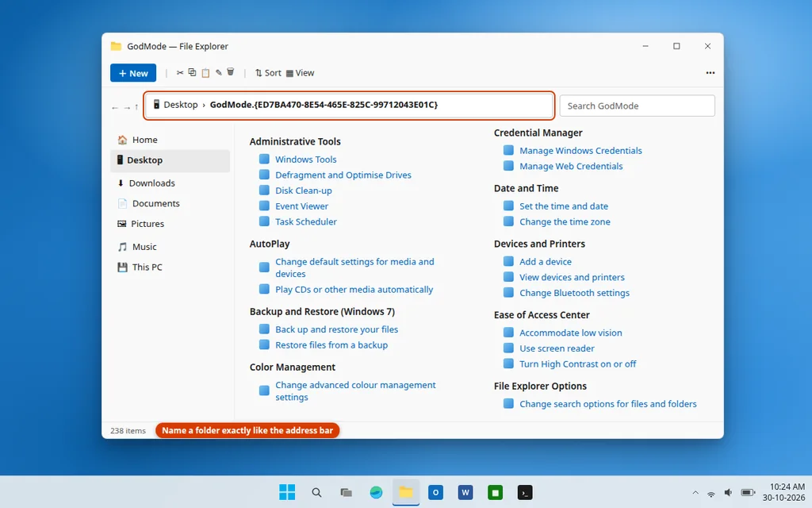
Task: Click the Administrative Tools group heading
Action: pyautogui.click(x=295, y=141)
